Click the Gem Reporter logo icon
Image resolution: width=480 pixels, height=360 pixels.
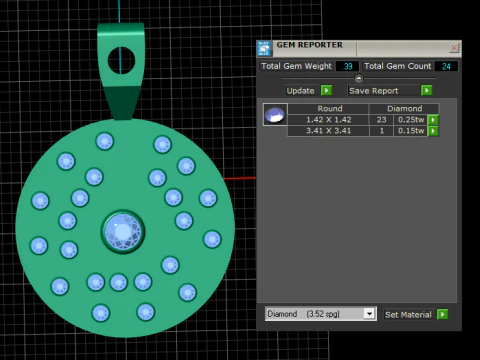coord(265,49)
